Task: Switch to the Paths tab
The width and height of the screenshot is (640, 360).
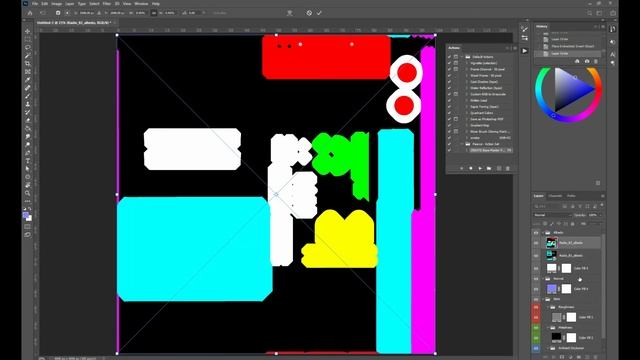Action: (571, 196)
